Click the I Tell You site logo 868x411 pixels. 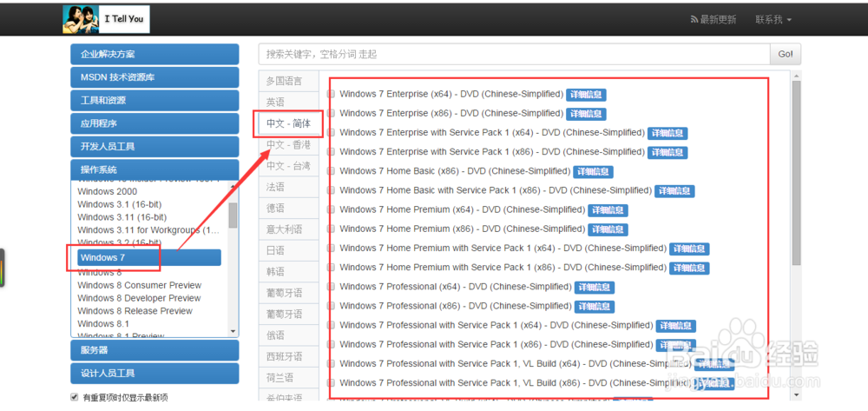(106, 19)
